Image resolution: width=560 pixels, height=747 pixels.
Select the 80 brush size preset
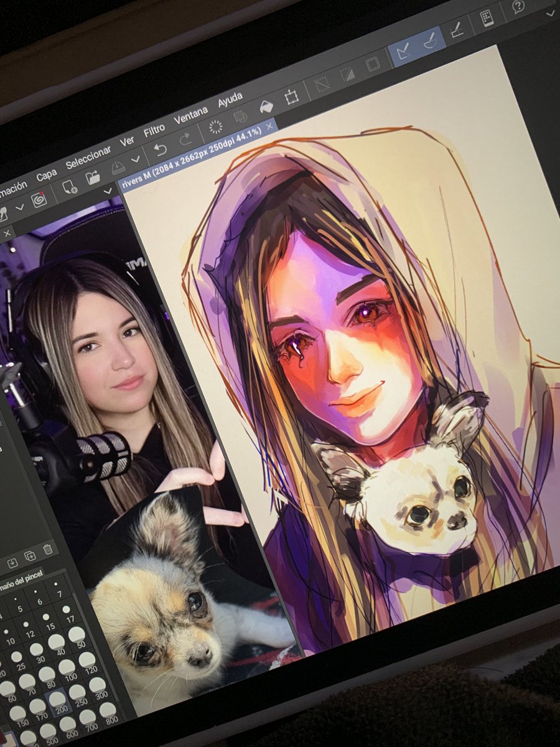pyautogui.click(x=48, y=677)
